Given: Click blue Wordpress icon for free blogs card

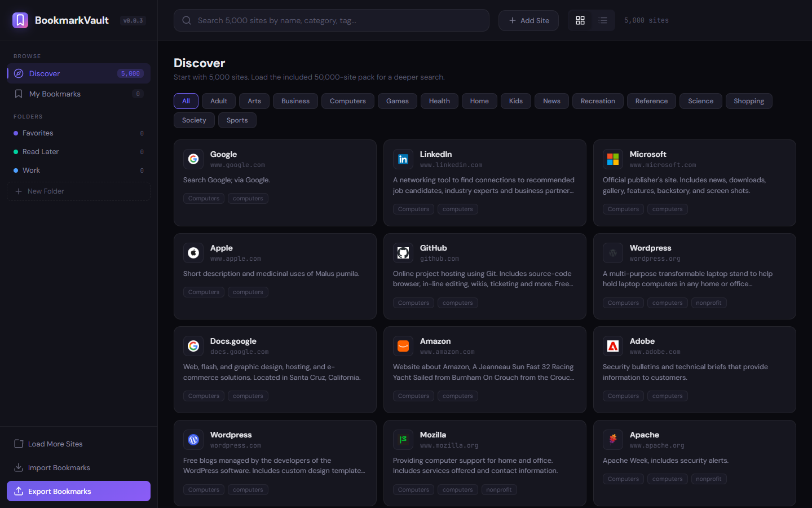Looking at the screenshot, I should (193, 440).
